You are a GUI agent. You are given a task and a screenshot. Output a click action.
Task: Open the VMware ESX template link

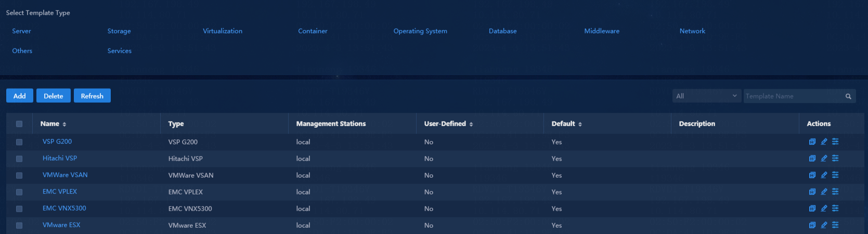tap(61, 225)
